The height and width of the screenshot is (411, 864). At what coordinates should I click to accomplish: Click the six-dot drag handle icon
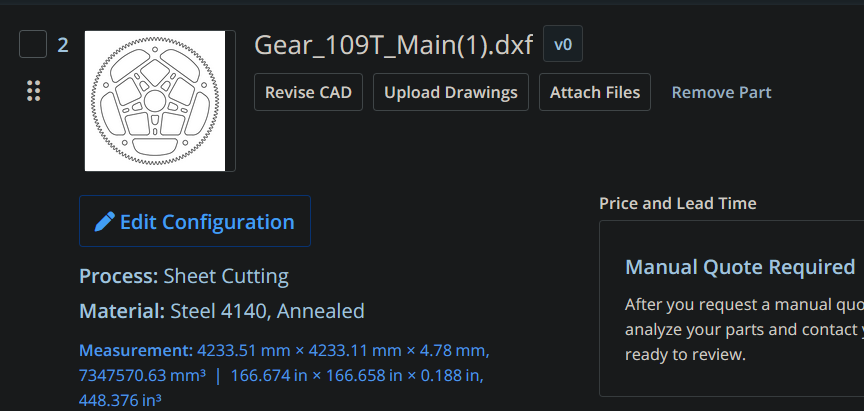pyautogui.click(x=33, y=91)
